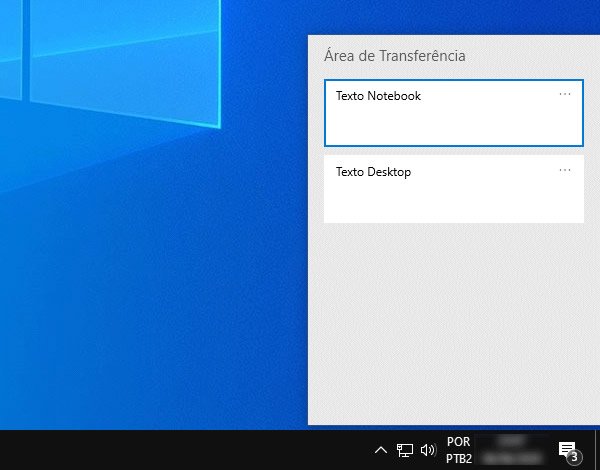Image resolution: width=600 pixels, height=470 pixels.
Task: Expand the hidden tray icons chevron
Action: (x=380, y=450)
